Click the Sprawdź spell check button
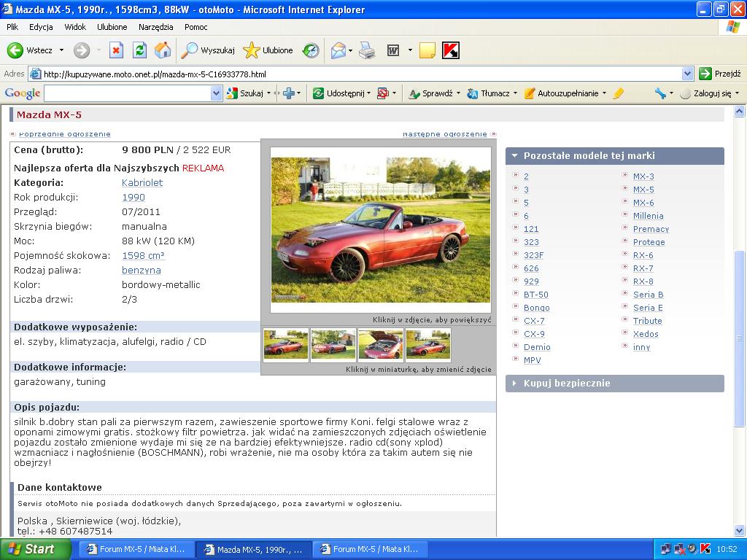747x560 pixels. [432, 93]
